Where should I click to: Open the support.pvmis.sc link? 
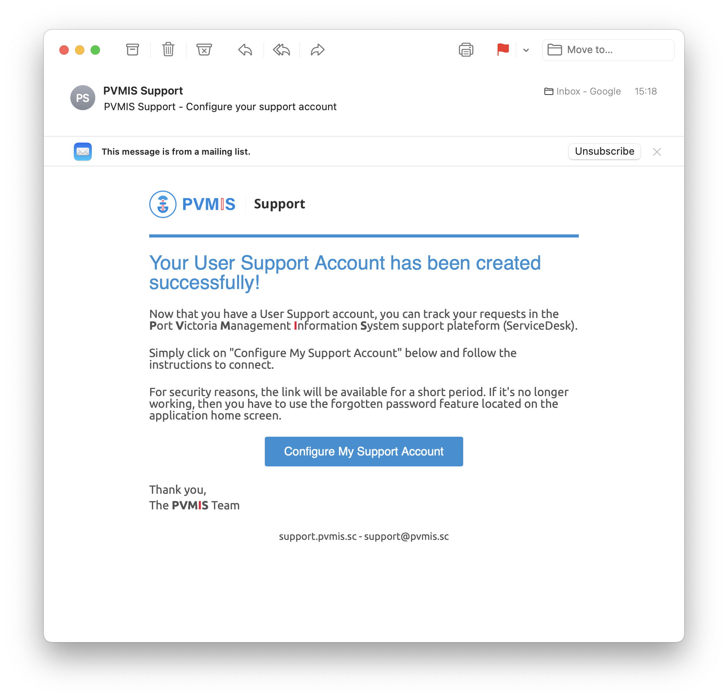(318, 536)
